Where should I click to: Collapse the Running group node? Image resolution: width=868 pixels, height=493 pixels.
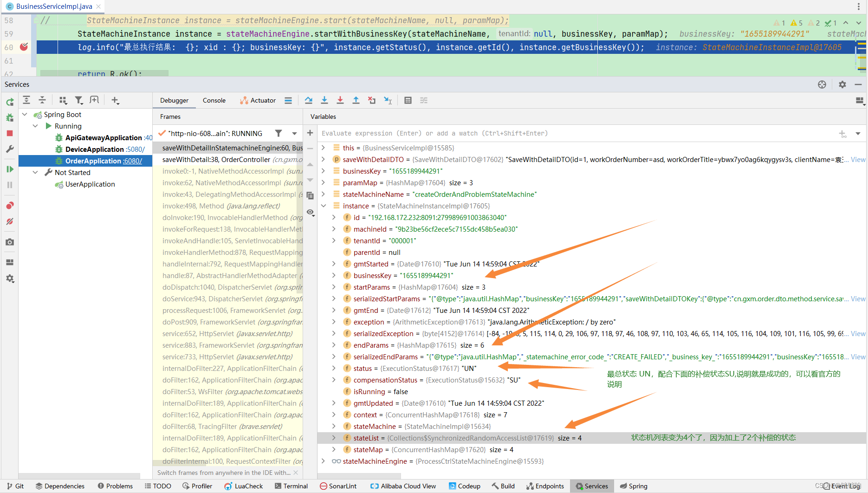pyautogui.click(x=35, y=126)
